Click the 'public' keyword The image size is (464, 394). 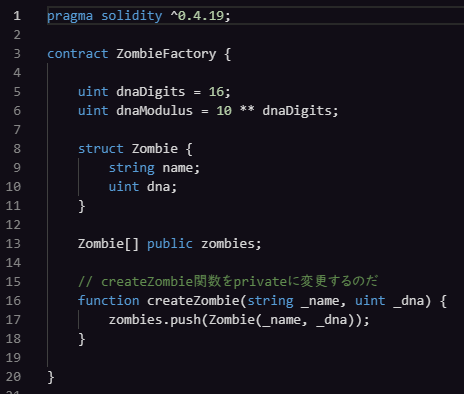point(170,244)
